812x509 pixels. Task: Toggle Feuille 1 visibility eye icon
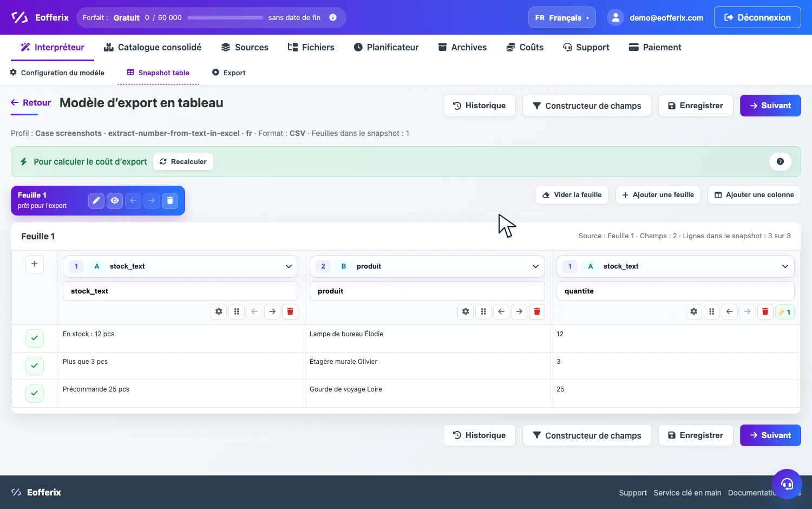pos(115,200)
